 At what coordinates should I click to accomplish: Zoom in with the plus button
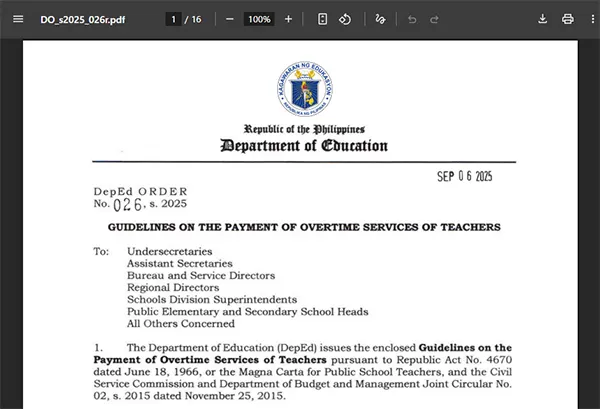(x=289, y=19)
